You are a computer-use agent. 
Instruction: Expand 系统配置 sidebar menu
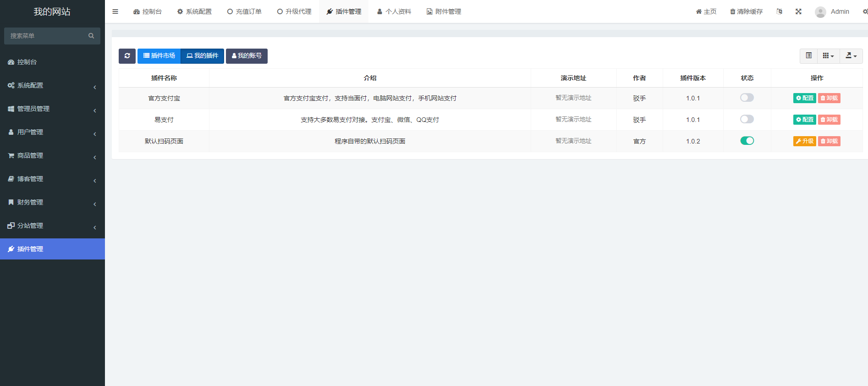(x=52, y=85)
